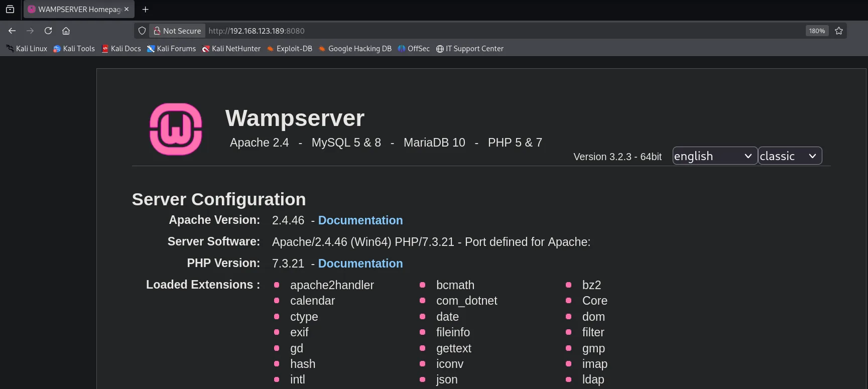Click the Version 3.2.3 - 64bit text
This screenshot has width=868, height=389.
pyautogui.click(x=617, y=157)
